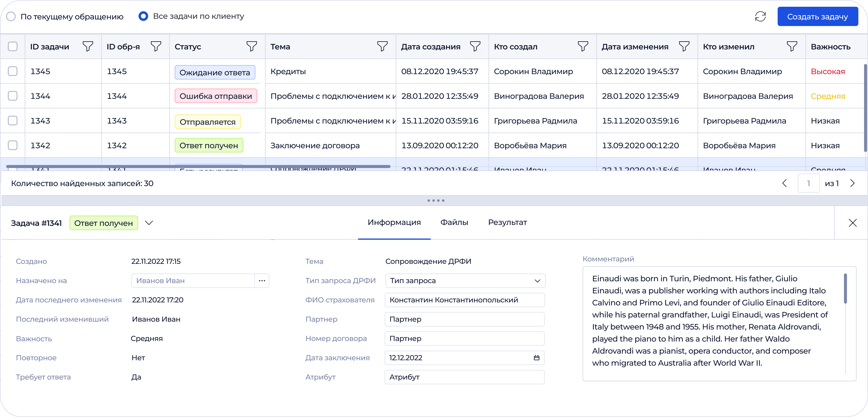Image resolution: width=868 pixels, height=417 pixels.
Task: Open Кто создал column filter
Action: click(x=583, y=47)
